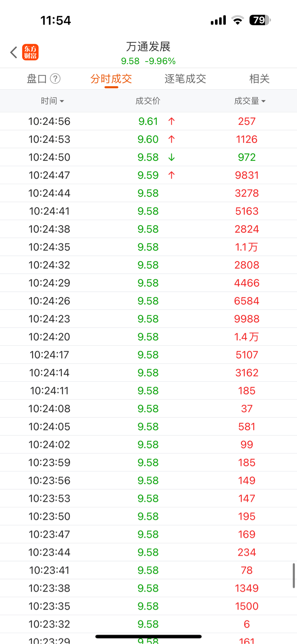Tap the back arrow icon

tap(14, 52)
